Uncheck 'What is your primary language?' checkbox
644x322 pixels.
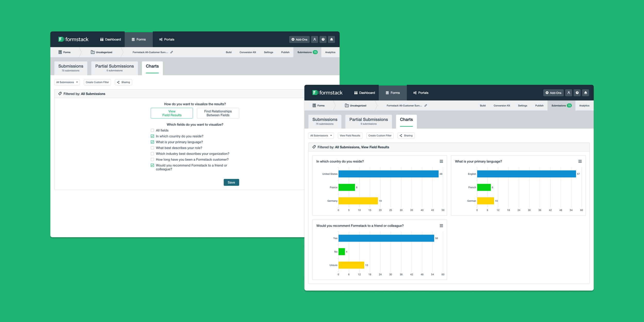(x=152, y=142)
